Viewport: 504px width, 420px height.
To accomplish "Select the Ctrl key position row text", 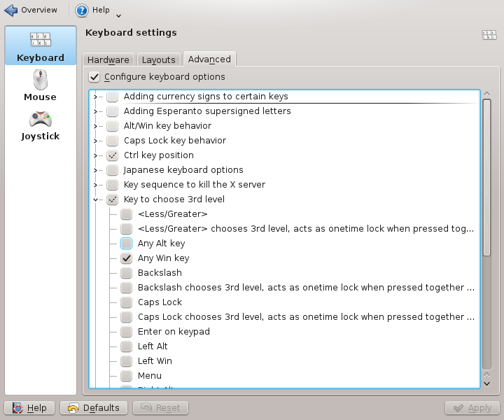I will point(159,155).
